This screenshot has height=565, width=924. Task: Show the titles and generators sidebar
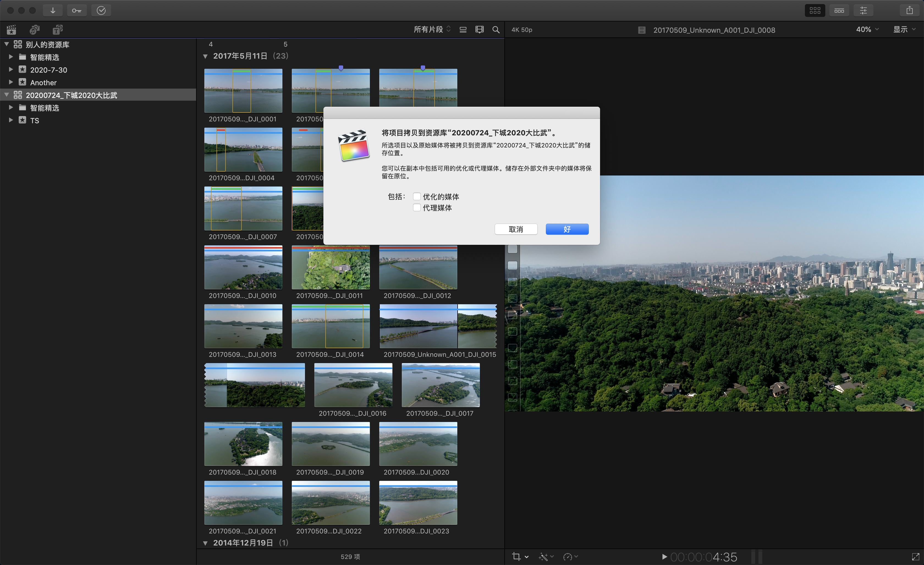pyautogui.click(x=57, y=30)
